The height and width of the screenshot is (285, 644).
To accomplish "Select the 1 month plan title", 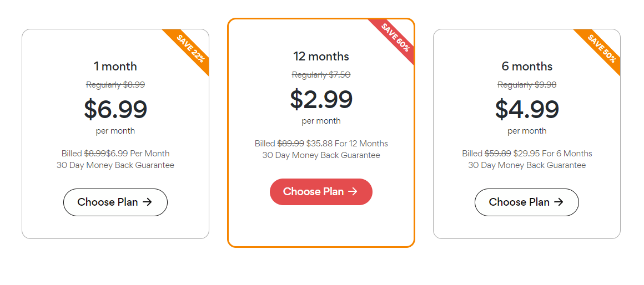I will coord(115,67).
